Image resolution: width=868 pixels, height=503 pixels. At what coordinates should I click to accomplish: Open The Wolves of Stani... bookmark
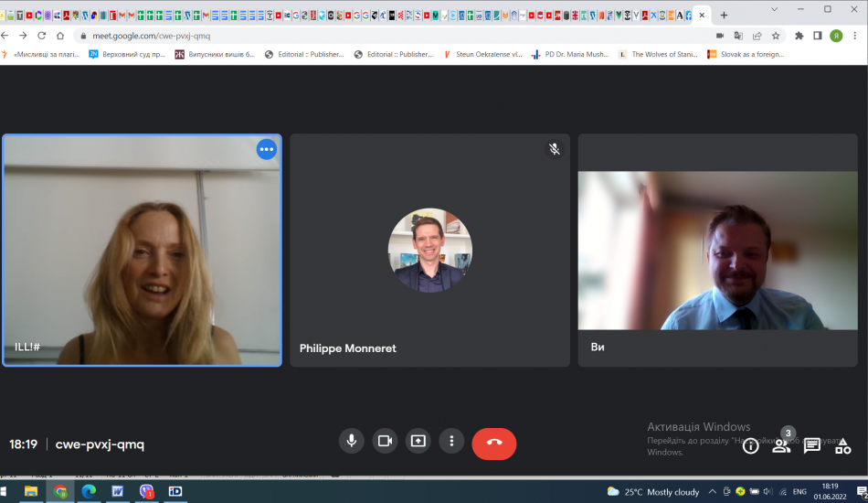pyautogui.click(x=658, y=54)
